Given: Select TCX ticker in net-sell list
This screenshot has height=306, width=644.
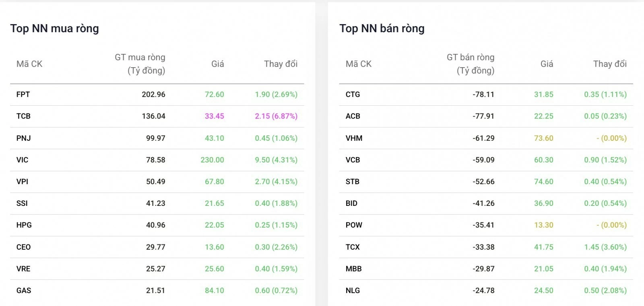Looking at the screenshot, I should click(x=353, y=247).
